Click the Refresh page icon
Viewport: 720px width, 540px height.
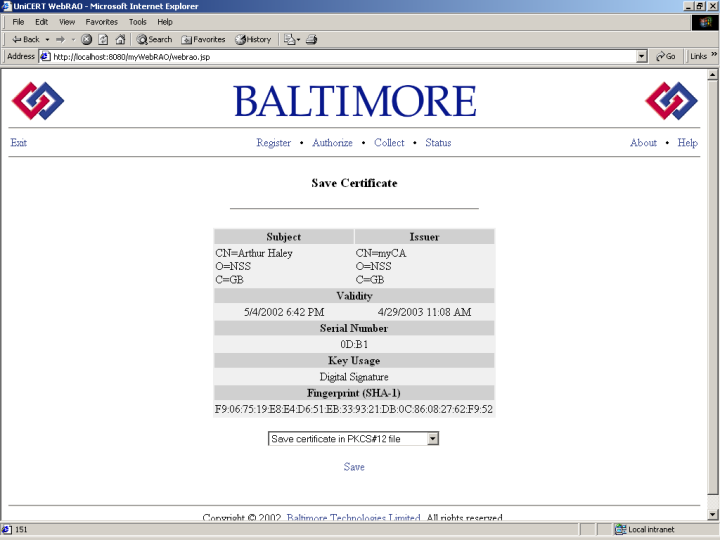click(103, 39)
